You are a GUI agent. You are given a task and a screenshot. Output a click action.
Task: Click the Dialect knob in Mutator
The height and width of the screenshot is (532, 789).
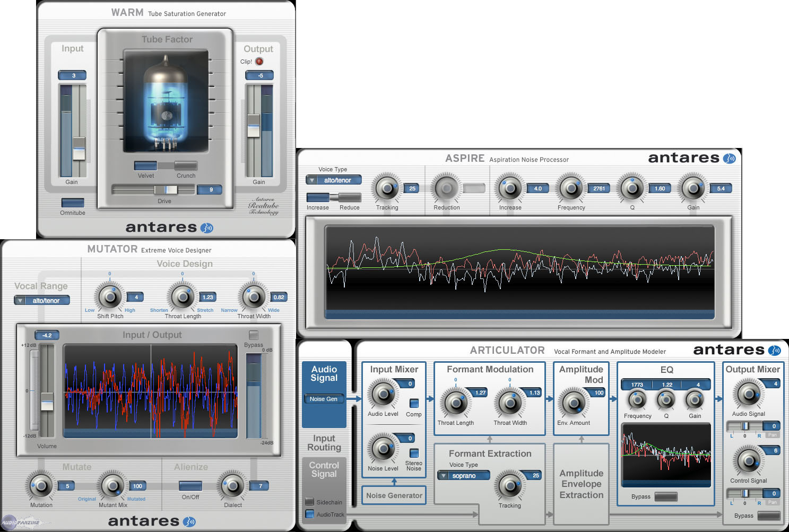[x=232, y=486]
